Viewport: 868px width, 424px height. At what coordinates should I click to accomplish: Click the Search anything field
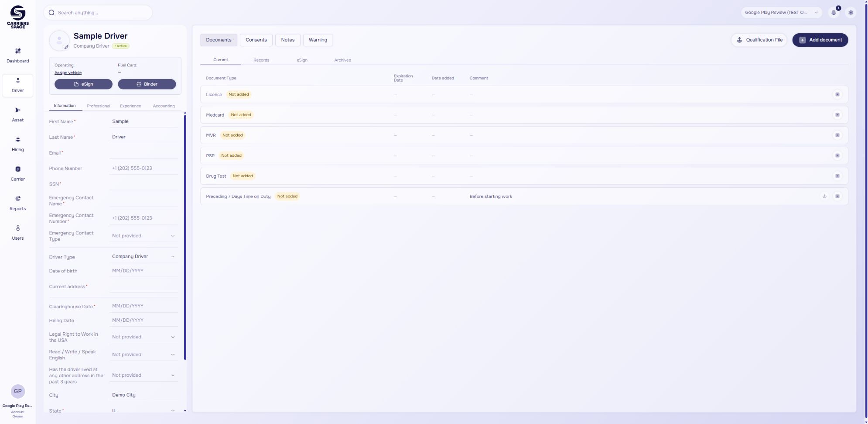[98, 13]
